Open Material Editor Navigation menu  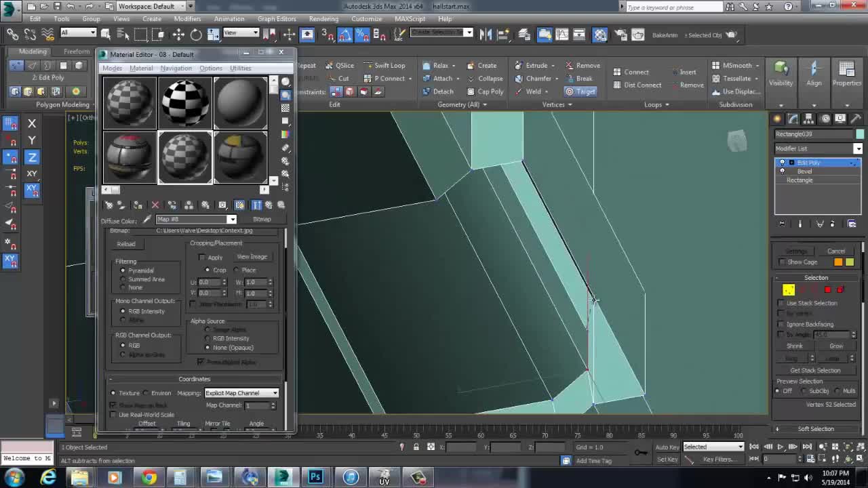176,68
